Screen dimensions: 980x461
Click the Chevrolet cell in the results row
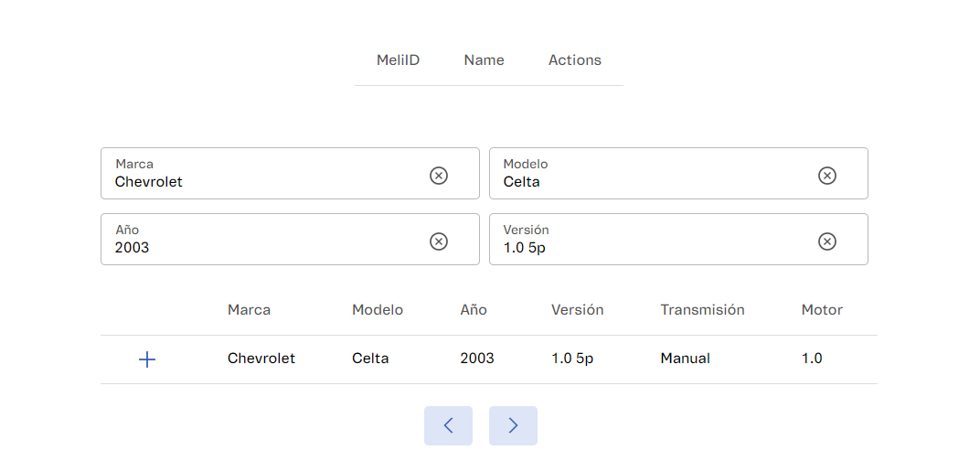(261, 359)
